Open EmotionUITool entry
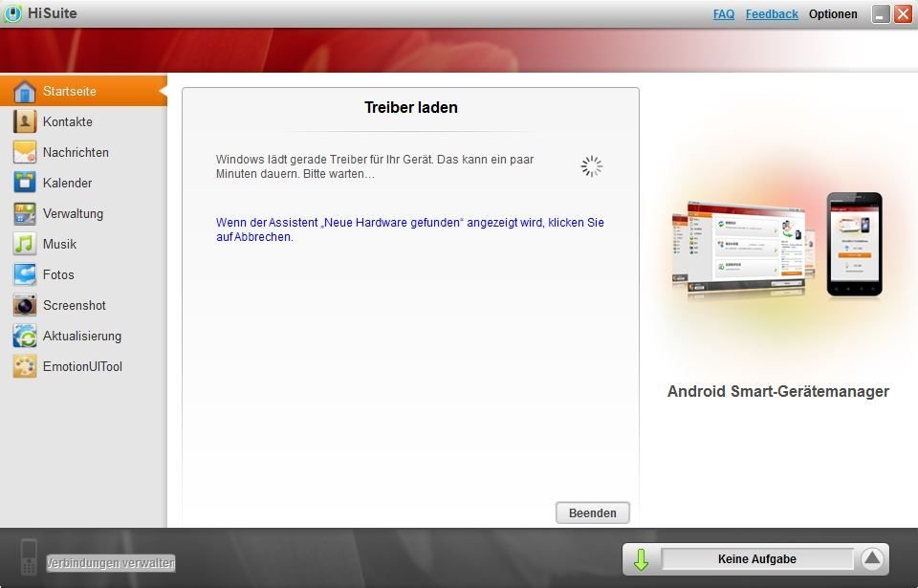The height and width of the screenshot is (588, 918). (83, 366)
